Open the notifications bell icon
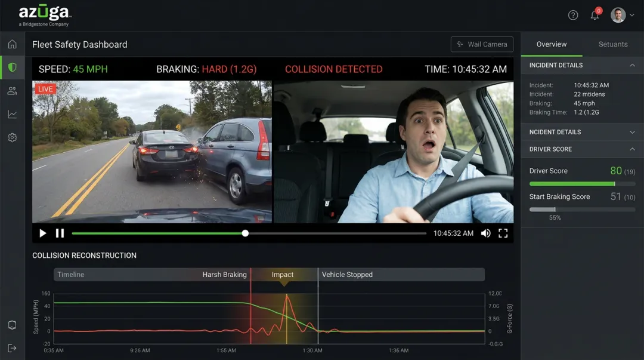The width and height of the screenshot is (644, 360). [595, 15]
